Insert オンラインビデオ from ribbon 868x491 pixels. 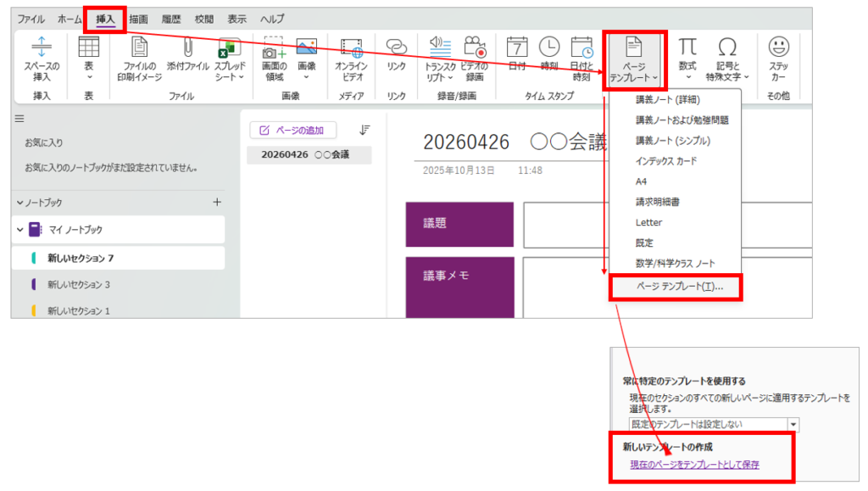coord(351,49)
